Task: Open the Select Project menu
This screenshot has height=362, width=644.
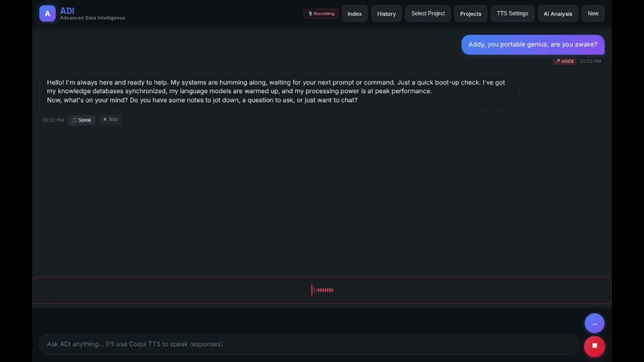Action: point(428,14)
